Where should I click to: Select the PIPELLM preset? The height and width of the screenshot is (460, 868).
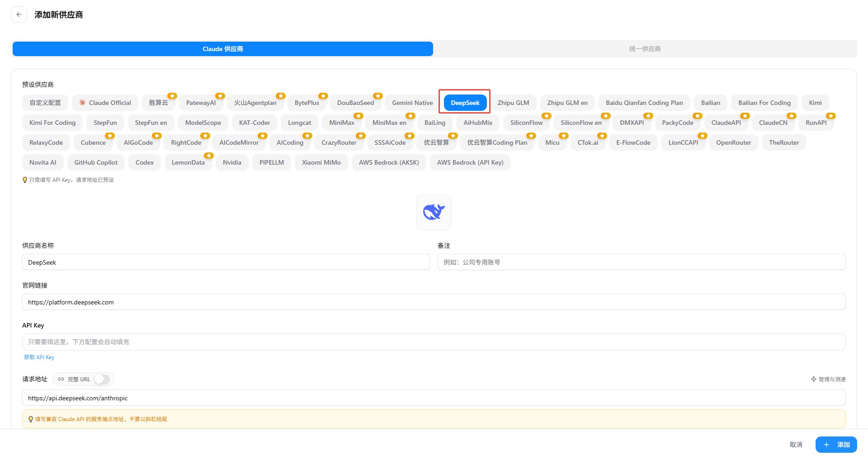coord(272,162)
